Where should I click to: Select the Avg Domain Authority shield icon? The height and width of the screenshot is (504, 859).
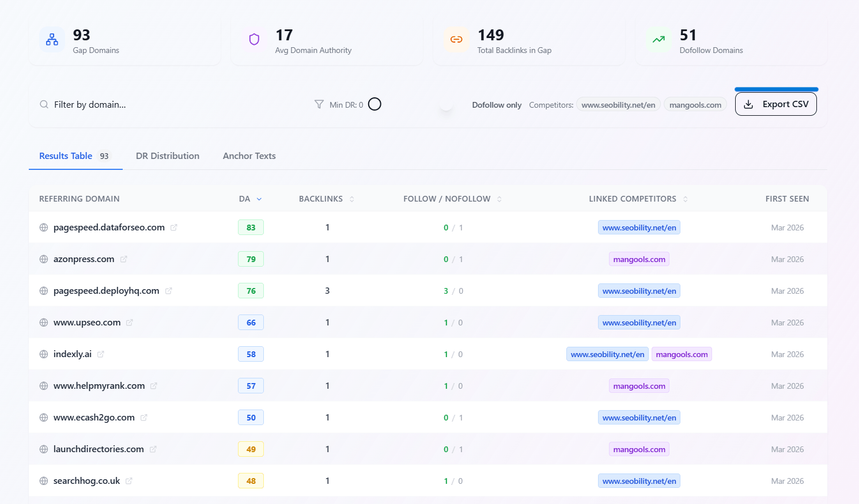(x=254, y=39)
